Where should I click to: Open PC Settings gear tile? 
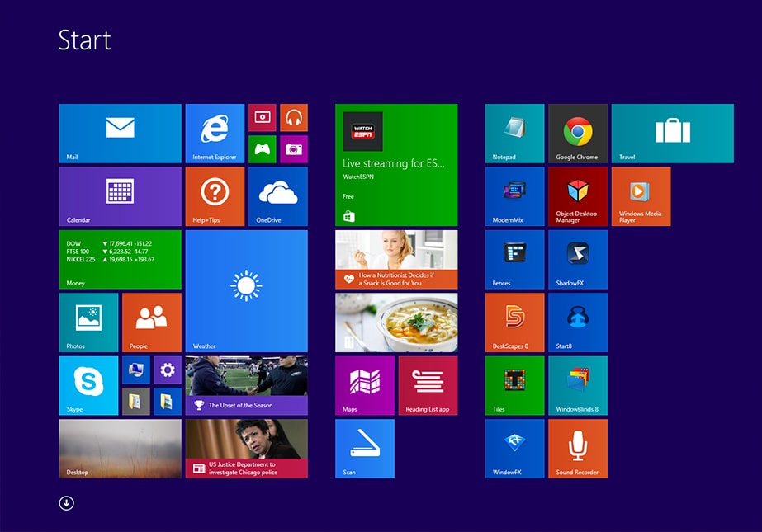(167, 370)
